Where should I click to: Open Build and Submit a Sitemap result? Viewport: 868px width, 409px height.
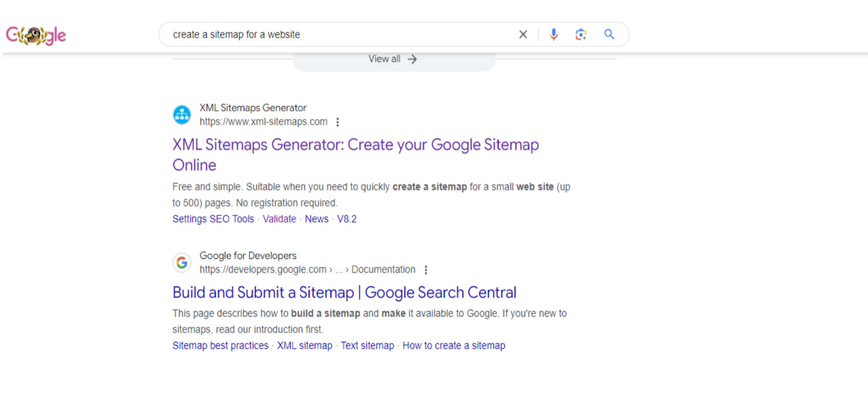[344, 292]
